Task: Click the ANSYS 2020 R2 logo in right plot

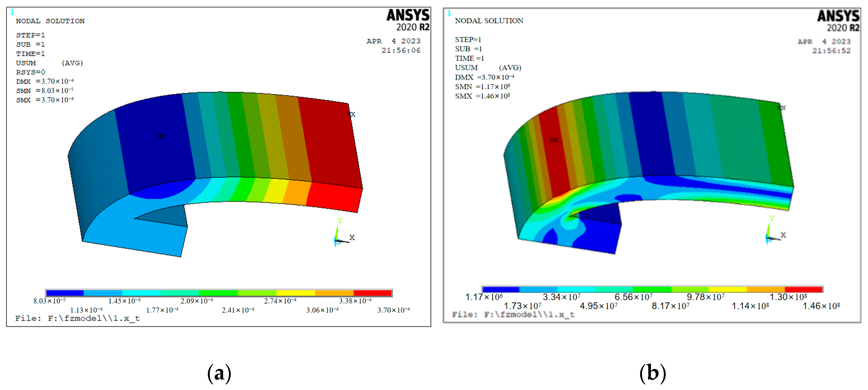Action: pyautogui.click(x=838, y=21)
